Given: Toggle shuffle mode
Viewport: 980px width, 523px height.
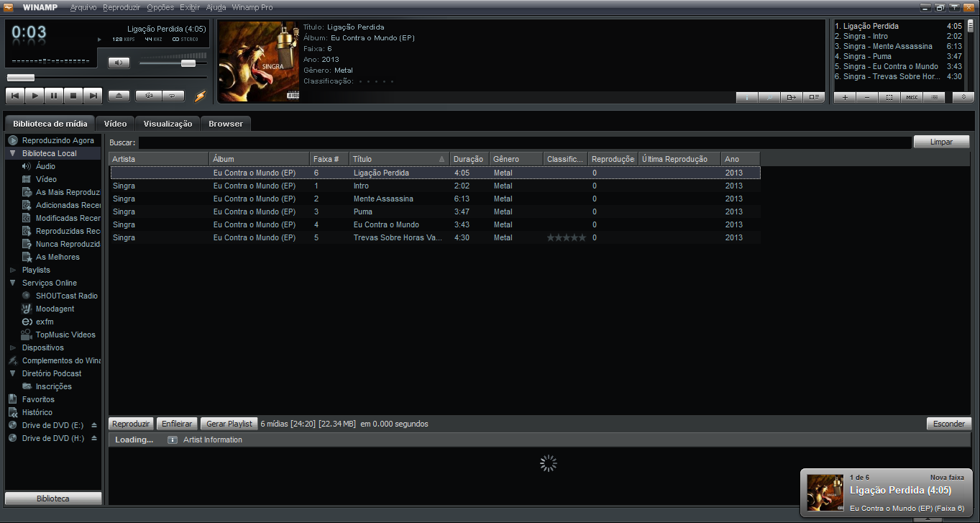Looking at the screenshot, I should click(149, 96).
